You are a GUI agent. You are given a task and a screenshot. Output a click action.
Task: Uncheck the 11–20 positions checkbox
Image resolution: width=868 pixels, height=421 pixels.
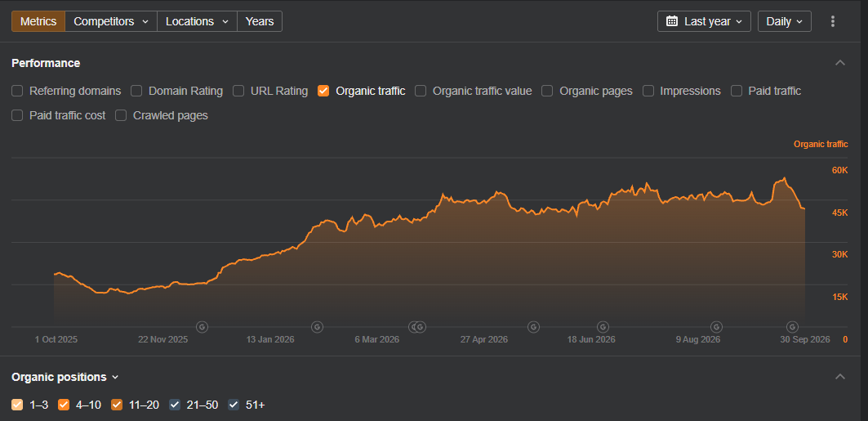click(117, 405)
